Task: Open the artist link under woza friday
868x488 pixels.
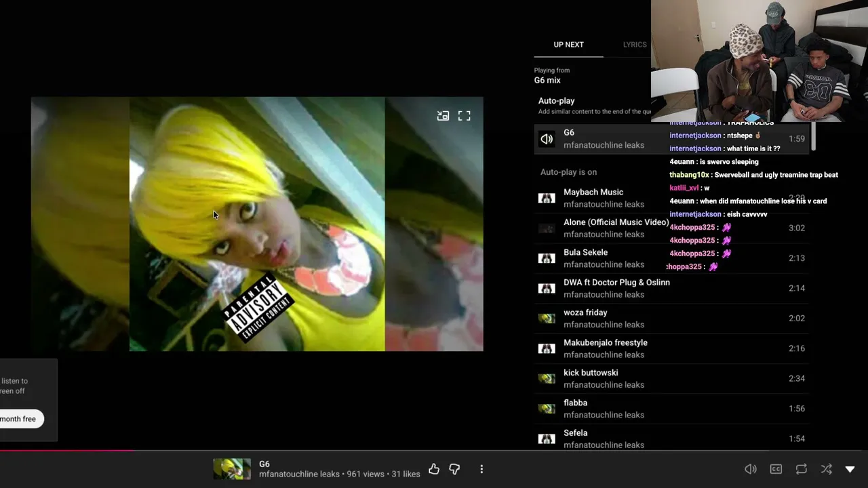Action: (604, 325)
